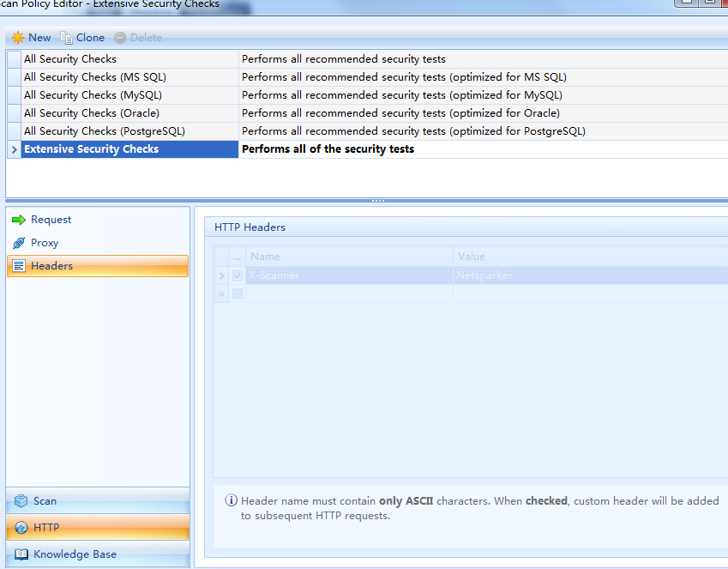The width and height of the screenshot is (728, 569).
Task: Expand the Extensive Security Checks row arrow
Action: pos(14,149)
